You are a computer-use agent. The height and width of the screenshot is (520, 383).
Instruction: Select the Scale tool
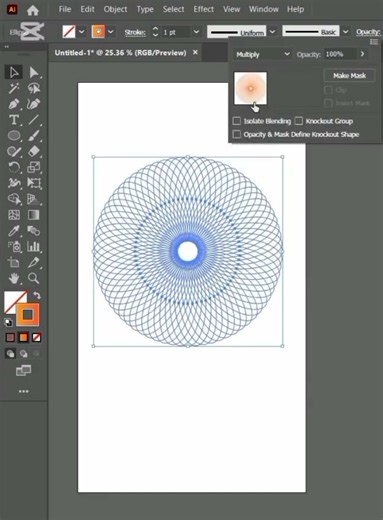34,167
